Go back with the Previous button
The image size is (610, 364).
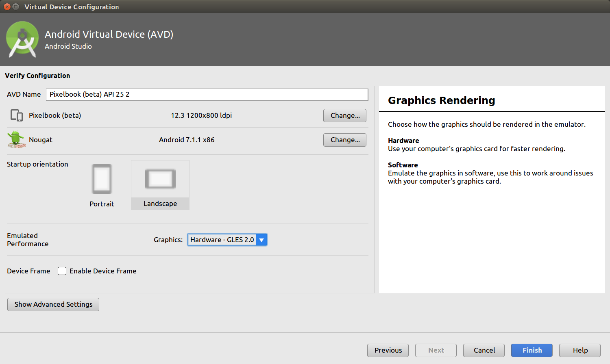pos(388,350)
